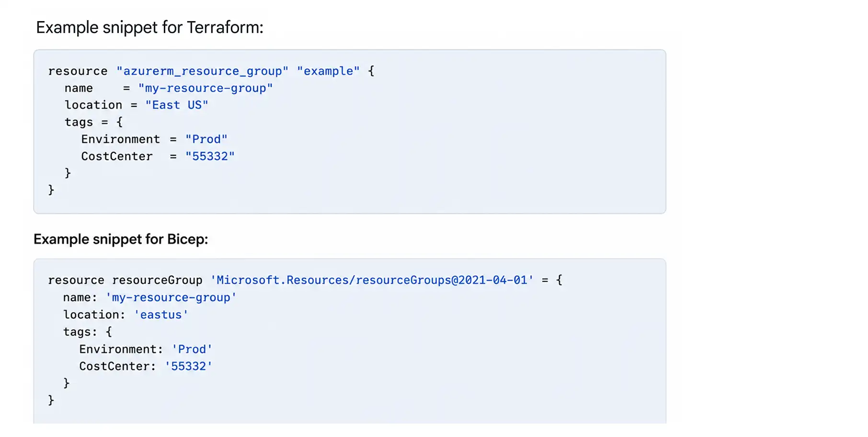
Task: Click the 'Microsoft.Resources/resourceGroups@2021-04-01' string
Action: click(x=372, y=280)
